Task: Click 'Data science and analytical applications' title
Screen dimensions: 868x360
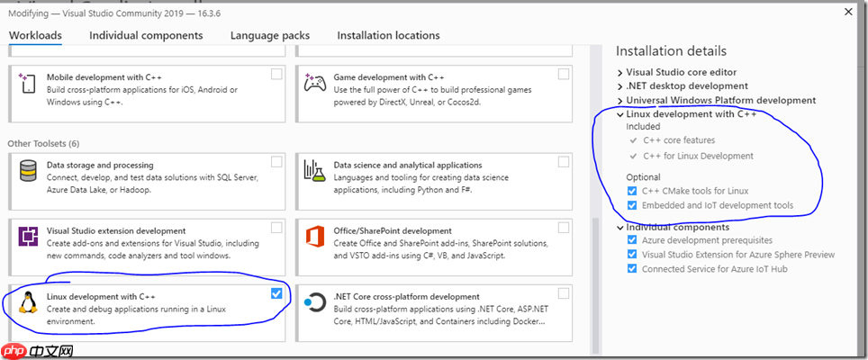Action: [408, 166]
